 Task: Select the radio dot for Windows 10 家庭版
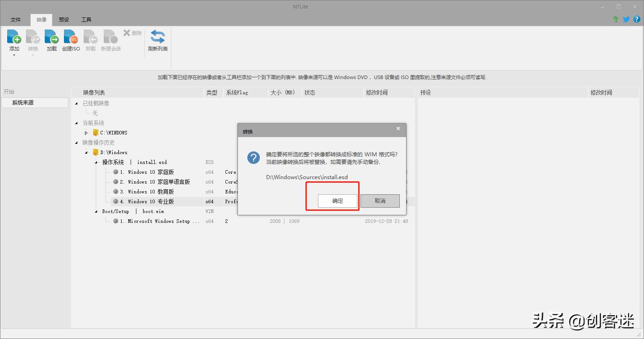[x=115, y=172]
